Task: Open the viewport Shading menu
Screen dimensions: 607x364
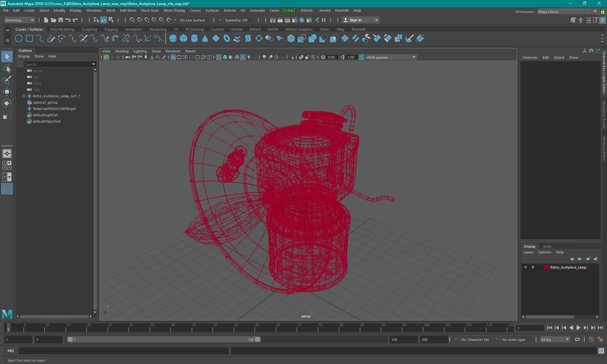Action: click(x=122, y=51)
